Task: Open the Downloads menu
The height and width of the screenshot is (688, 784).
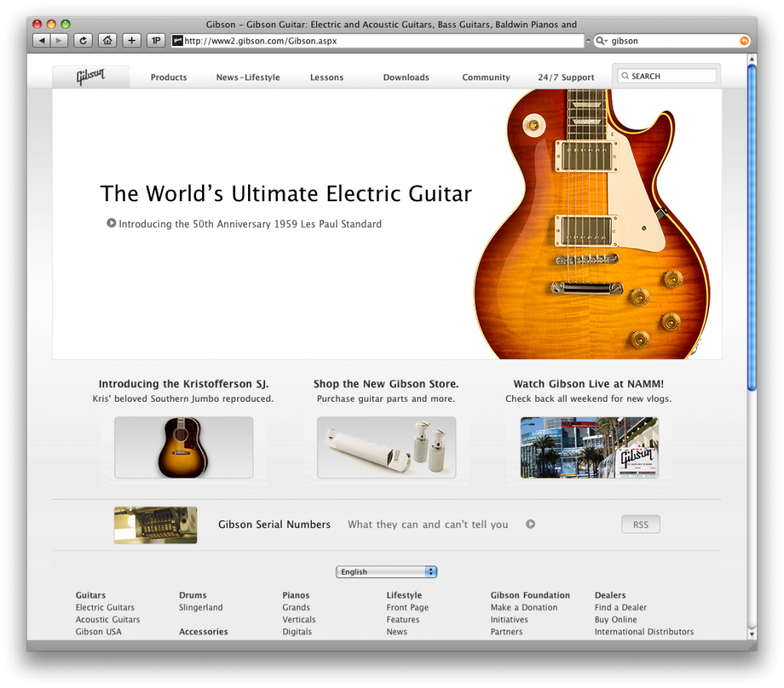Action: (x=406, y=77)
